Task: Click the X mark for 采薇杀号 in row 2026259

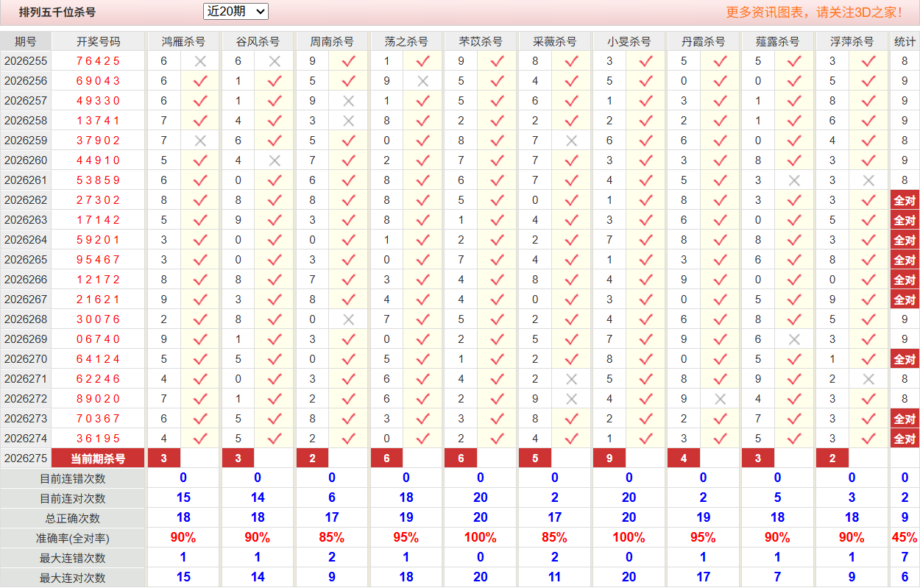Action: 571,141
